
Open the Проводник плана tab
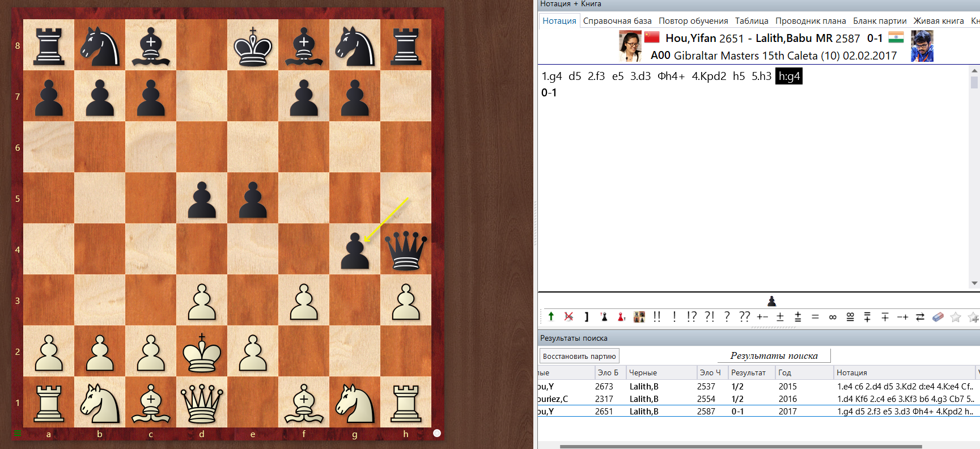[811, 21]
